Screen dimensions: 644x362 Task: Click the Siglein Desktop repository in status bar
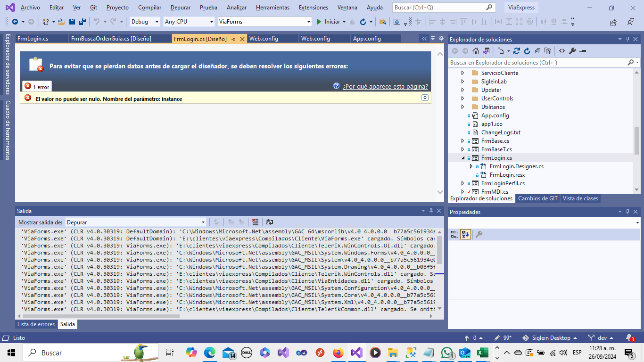coord(550,338)
